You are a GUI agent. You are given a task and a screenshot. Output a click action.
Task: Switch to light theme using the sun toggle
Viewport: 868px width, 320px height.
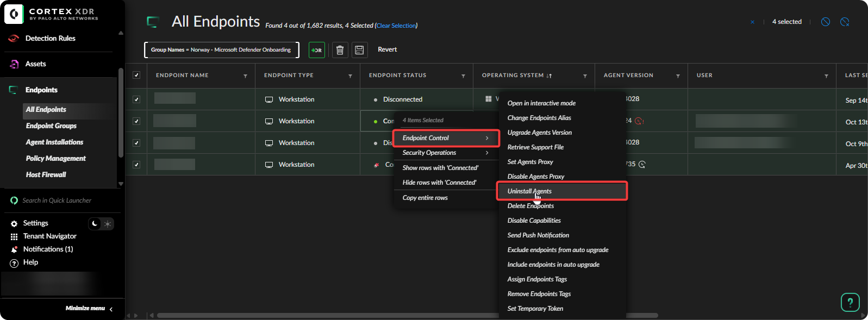click(108, 224)
